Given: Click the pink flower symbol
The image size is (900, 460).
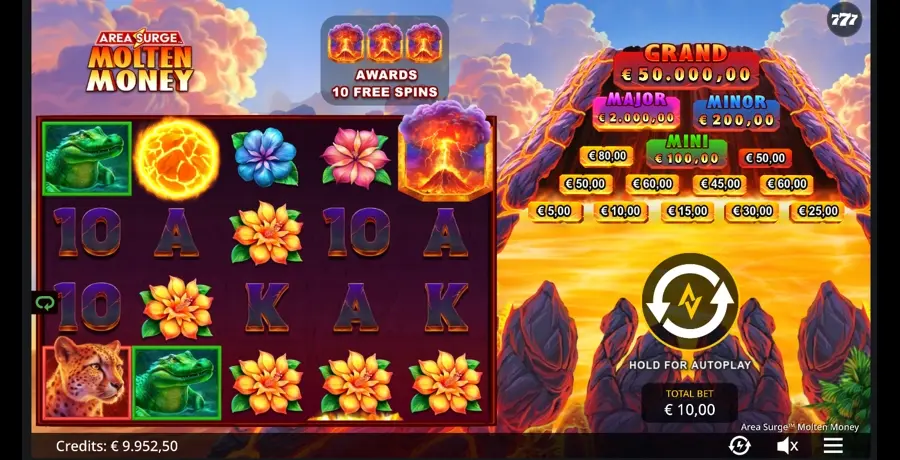Looking at the screenshot, I should click(x=356, y=157).
